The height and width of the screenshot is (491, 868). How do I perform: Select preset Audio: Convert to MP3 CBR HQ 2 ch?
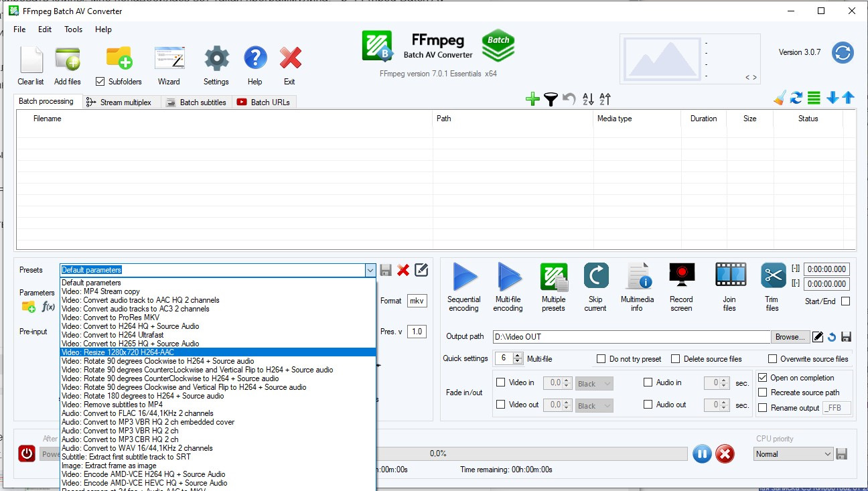(x=218, y=439)
